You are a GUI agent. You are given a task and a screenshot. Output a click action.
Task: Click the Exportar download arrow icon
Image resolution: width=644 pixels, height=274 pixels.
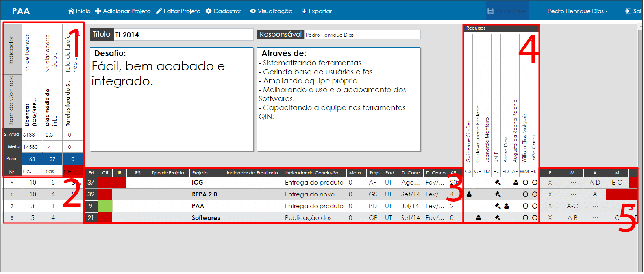(304, 11)
